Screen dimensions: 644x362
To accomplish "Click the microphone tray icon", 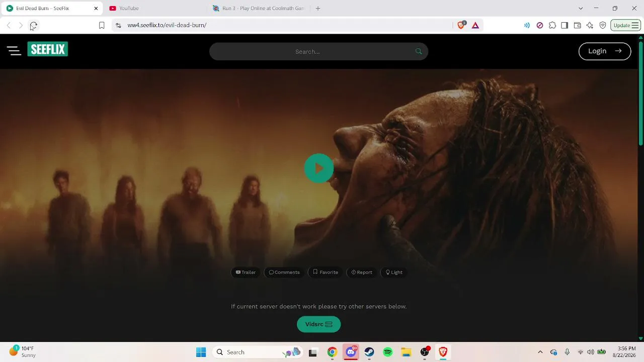I will pos(567,352).
